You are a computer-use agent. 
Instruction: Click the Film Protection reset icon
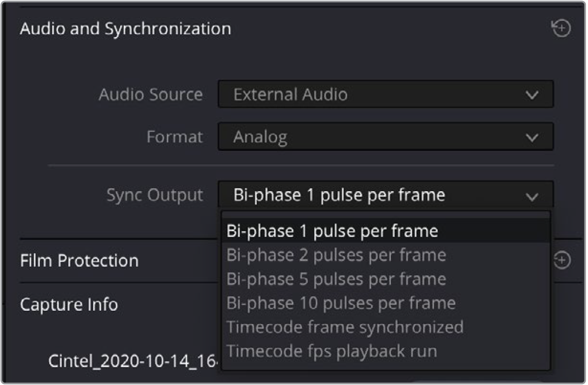562,260
